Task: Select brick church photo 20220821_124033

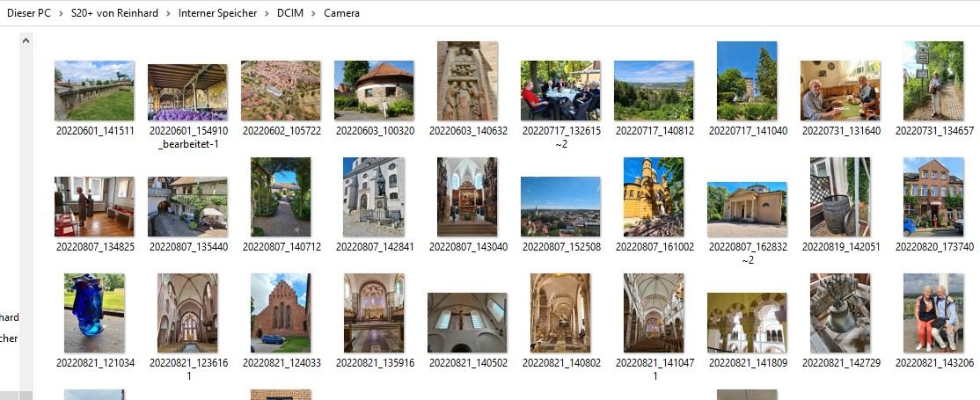Action: 281,313
